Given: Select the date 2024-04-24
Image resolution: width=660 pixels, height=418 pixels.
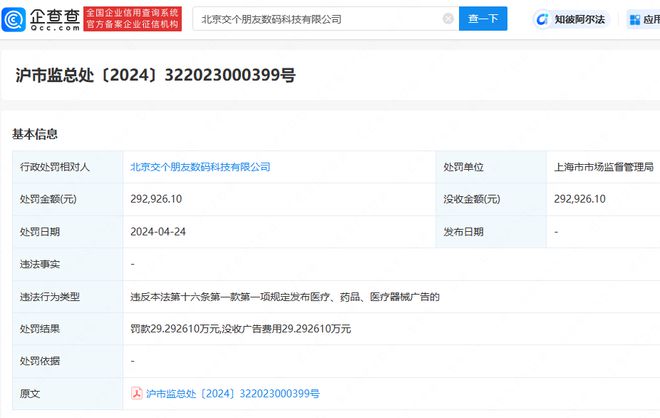Looking at the screenshot, I should point(158,232).
